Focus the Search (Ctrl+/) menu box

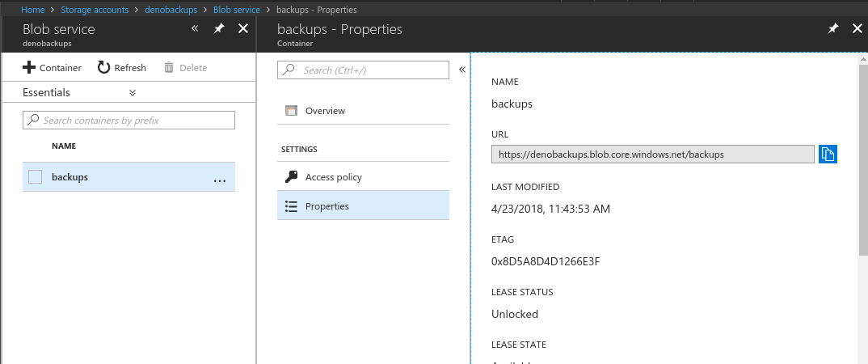pos(363,70)
